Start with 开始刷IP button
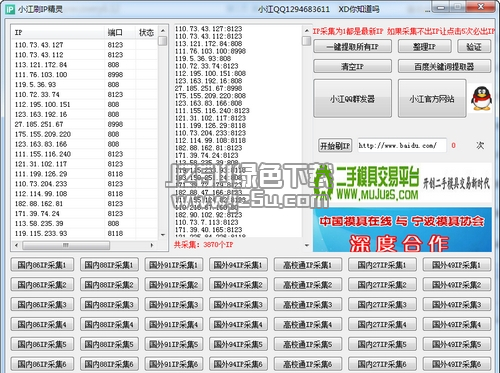 [x=335, y=146]
